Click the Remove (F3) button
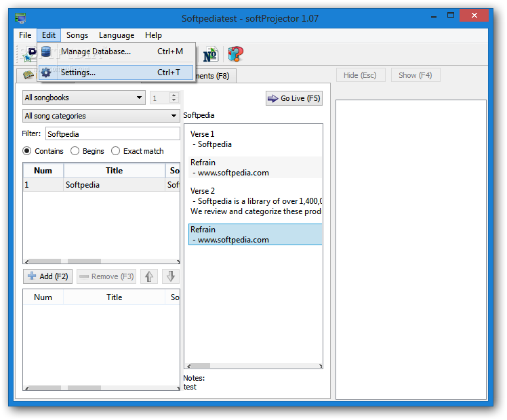Screen dimensions: 507x420 pos(106,276)
